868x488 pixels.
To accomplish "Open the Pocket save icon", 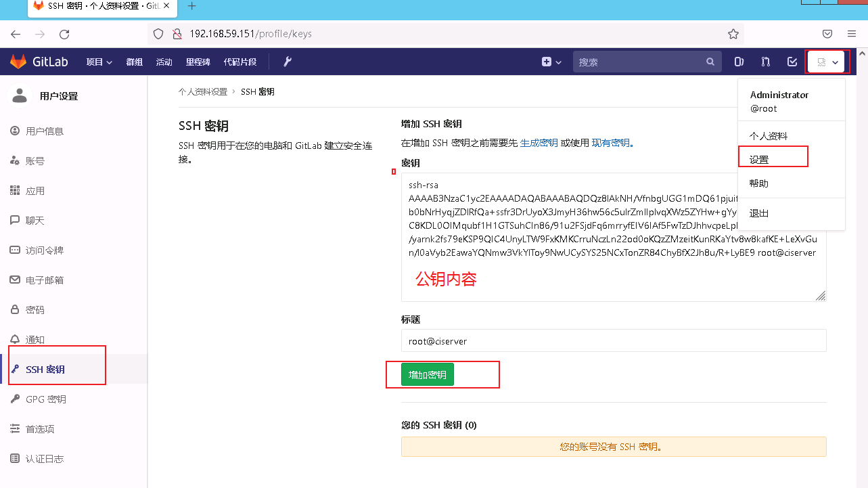I will 827,34.
